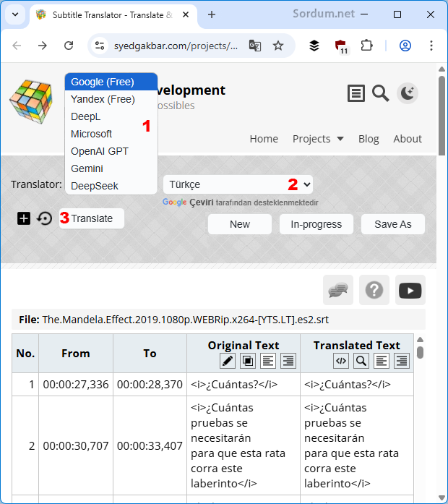448x504 pixels.
Task: Click the 00:00:27,336 From cell
Action: coord(76,385)
